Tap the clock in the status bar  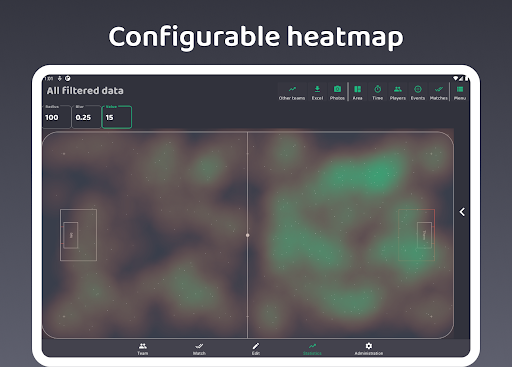click(49, 79)
